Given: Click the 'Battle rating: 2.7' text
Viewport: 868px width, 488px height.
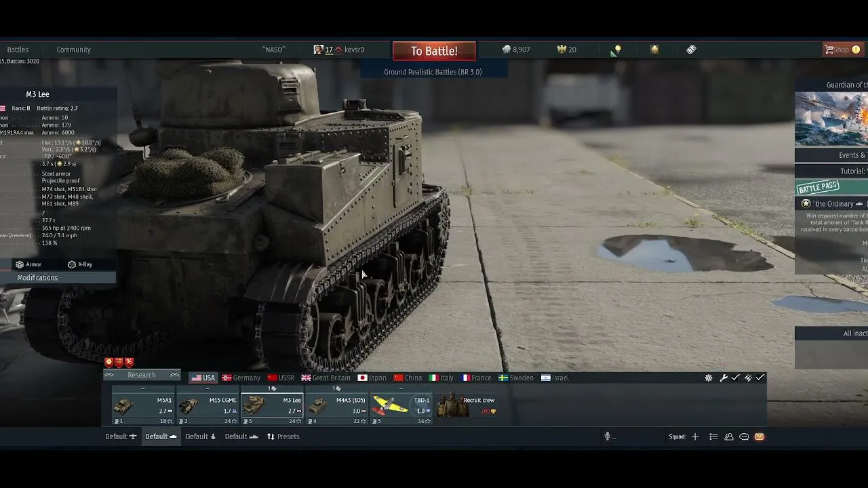Looking at the screenshot, I should (x=57, y=108).
